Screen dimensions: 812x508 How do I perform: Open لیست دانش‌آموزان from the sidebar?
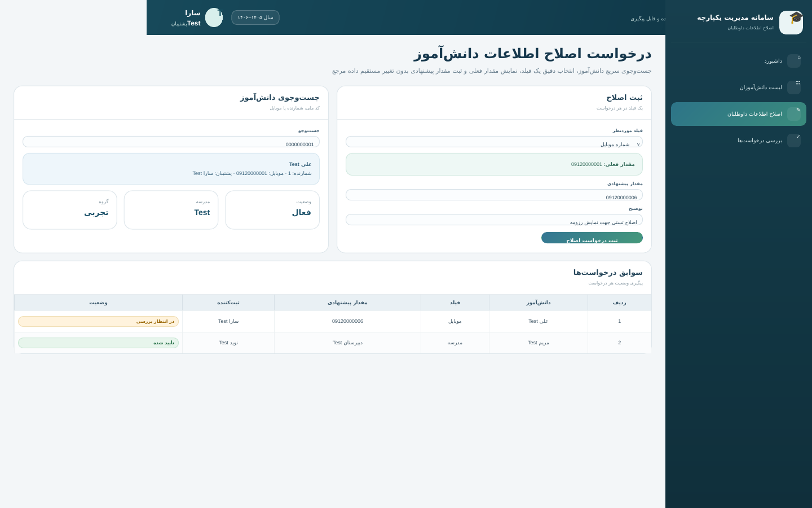[739, 87]
